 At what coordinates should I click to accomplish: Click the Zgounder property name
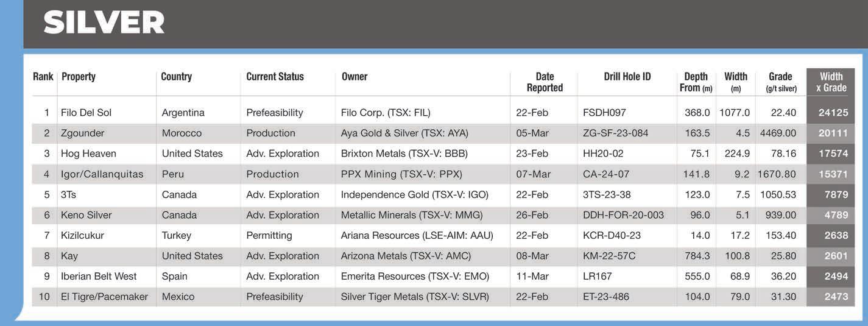83,133
